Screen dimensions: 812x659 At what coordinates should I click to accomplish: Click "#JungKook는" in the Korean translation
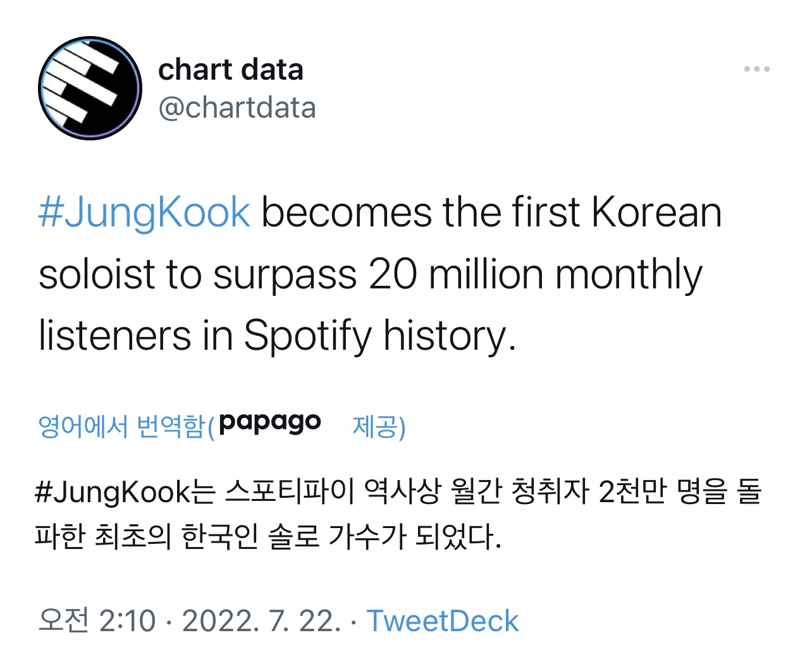125,491
